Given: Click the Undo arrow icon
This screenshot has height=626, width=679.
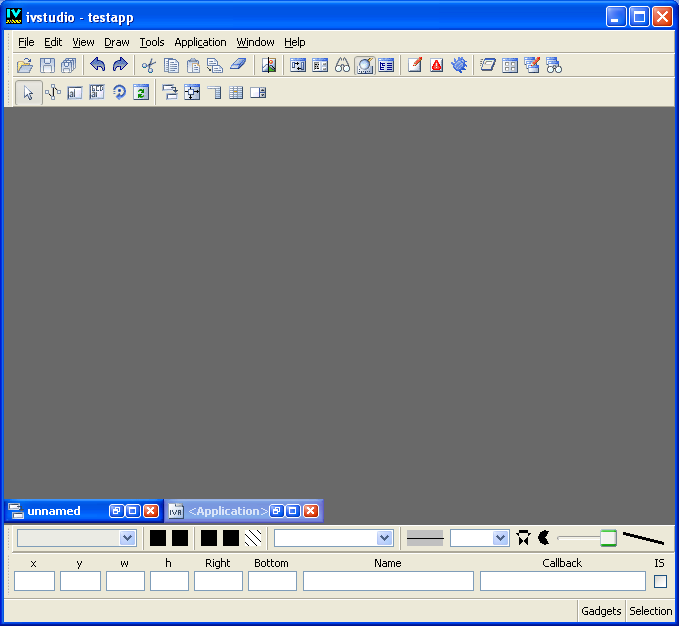Looking at the screenshot, I should pyautogui.click(x=97, y=65).
